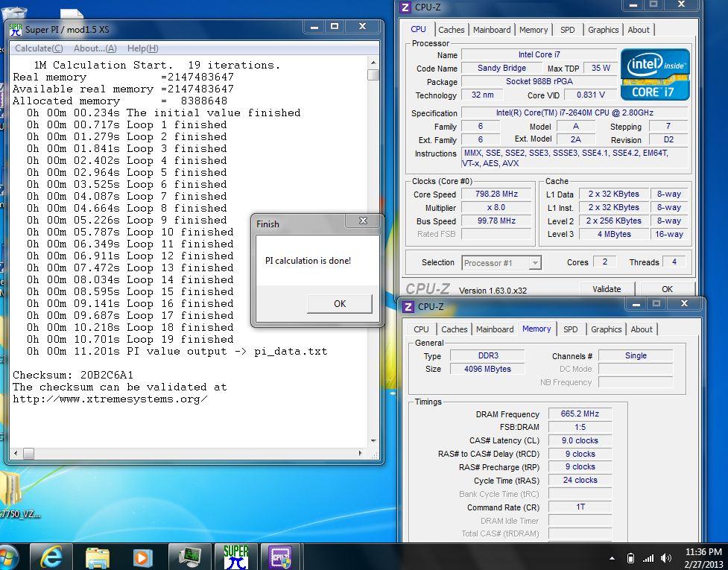The image size is (728, 570).
Task: Open About menu in Super PI
Action: (95, 48)
